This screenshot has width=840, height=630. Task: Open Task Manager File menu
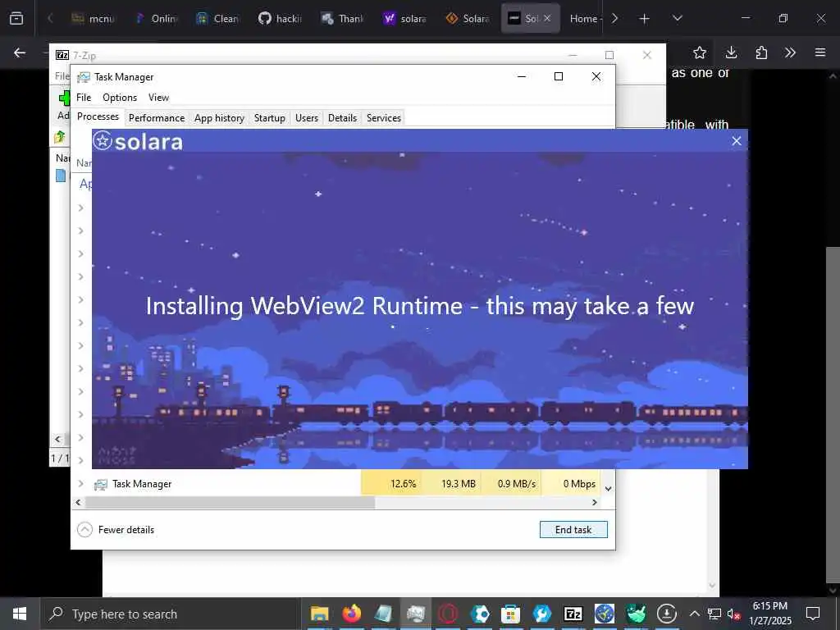(x=84, y=98)
